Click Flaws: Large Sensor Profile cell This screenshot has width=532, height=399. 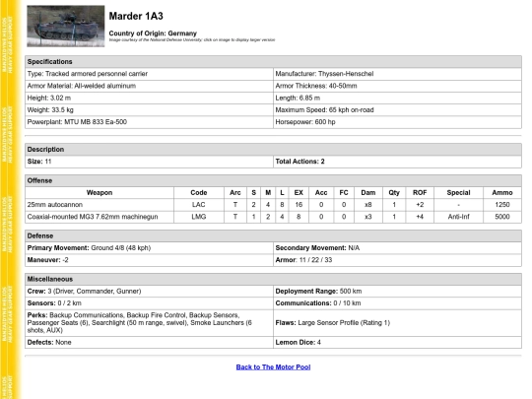click(x=397, y=323)
